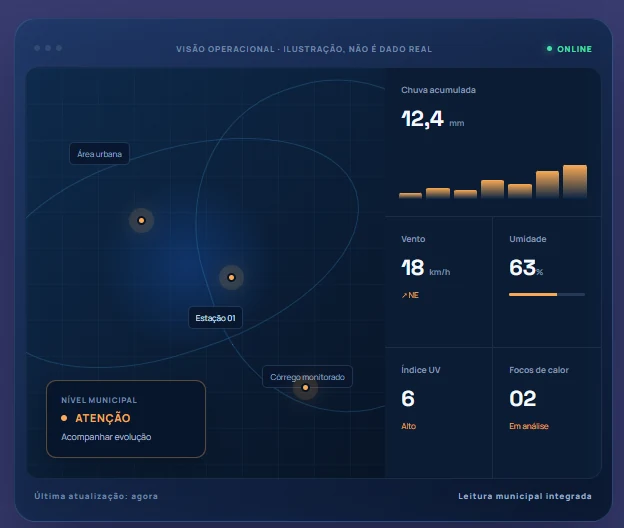Image resolution: width=624 pixels, height=528 pixels.
Task: Click the tallest bar in rainfall chart
Action: (575, 181)
